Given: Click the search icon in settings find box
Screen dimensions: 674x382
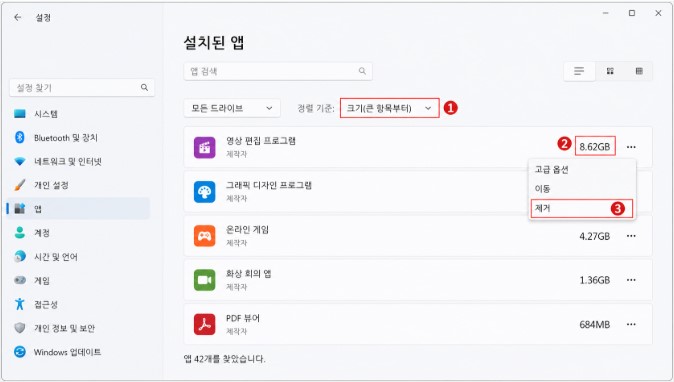Looking at the screenshot, I should (144, 88).
